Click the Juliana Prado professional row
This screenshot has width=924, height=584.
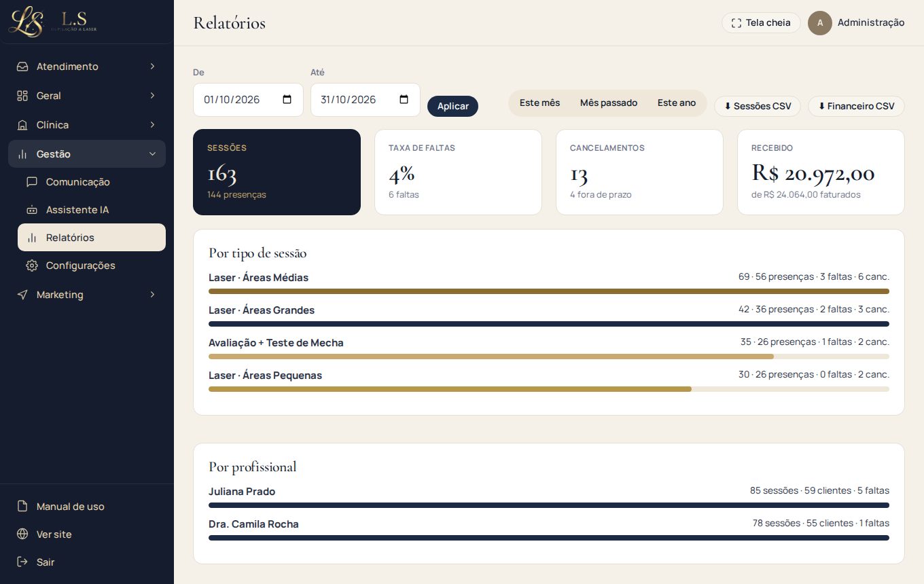549,497
